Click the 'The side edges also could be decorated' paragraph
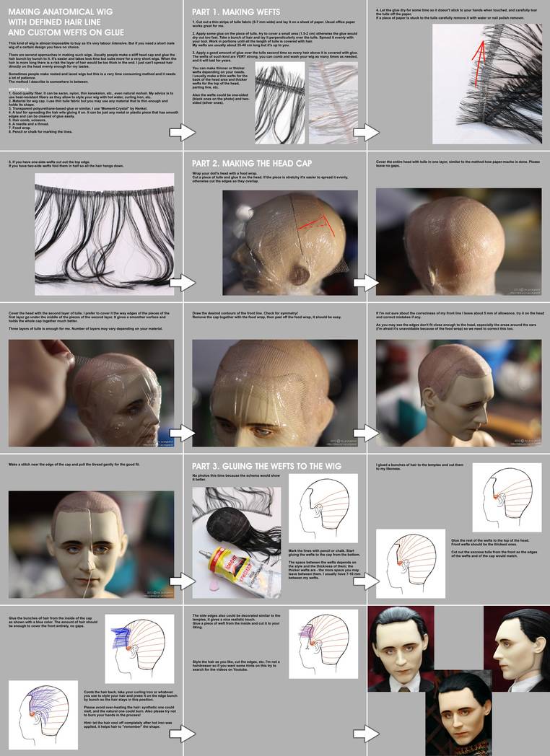 (x=236, y=622)
